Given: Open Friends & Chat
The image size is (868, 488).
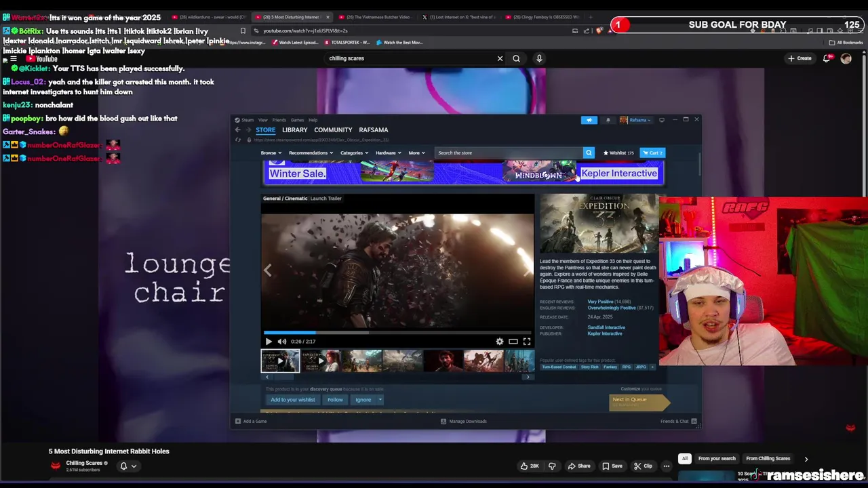Looking at the screenshot, I should click(x=679, y=422).
